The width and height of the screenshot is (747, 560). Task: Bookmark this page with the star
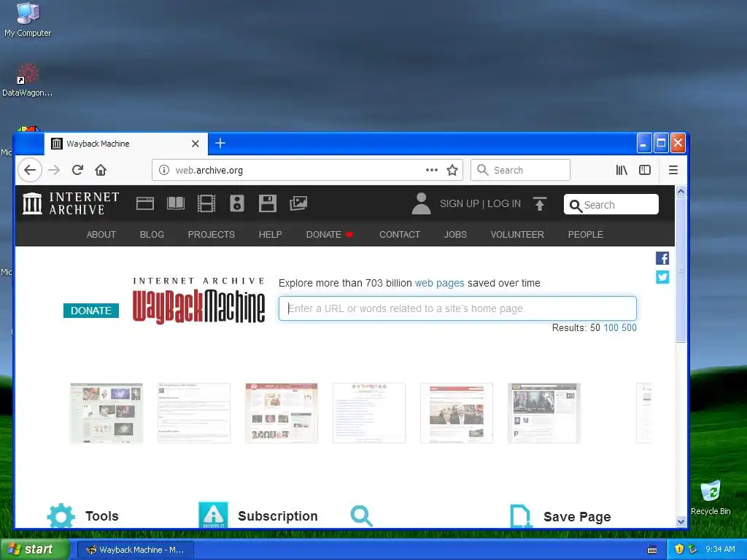pyautogui.click(x=452, y=170)
